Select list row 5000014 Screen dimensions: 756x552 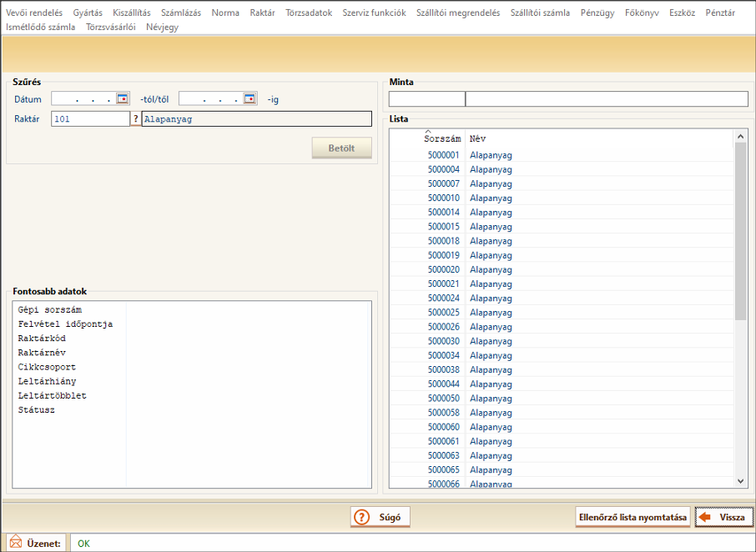pos(562,213)
